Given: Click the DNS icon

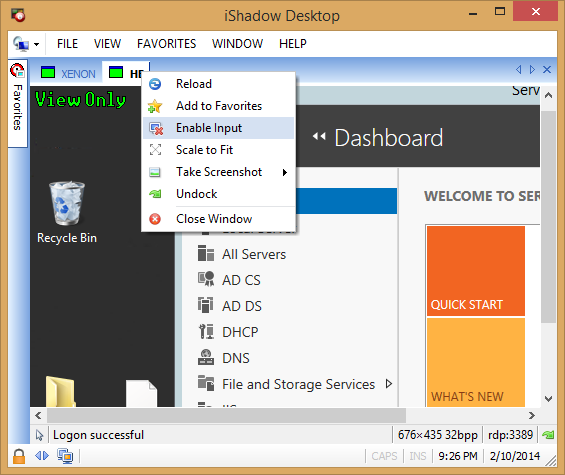Looking at the screenshot, I should [x=206, y=357].
